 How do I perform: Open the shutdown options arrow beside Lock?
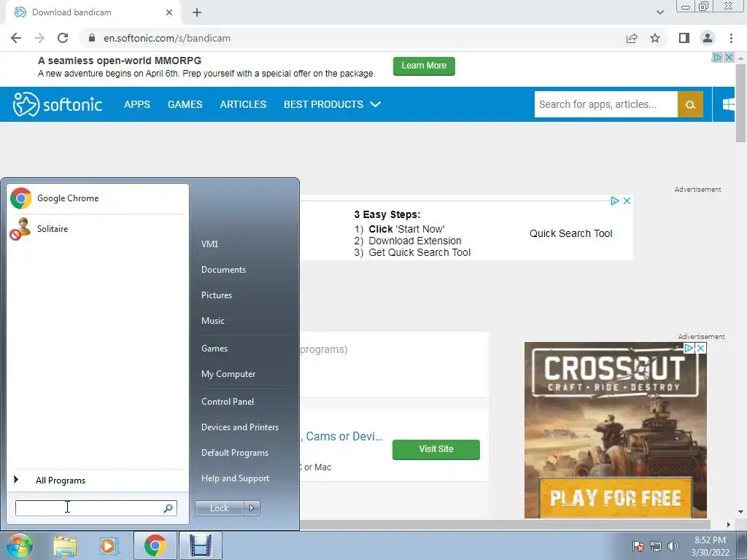click(x=252, y=508)
